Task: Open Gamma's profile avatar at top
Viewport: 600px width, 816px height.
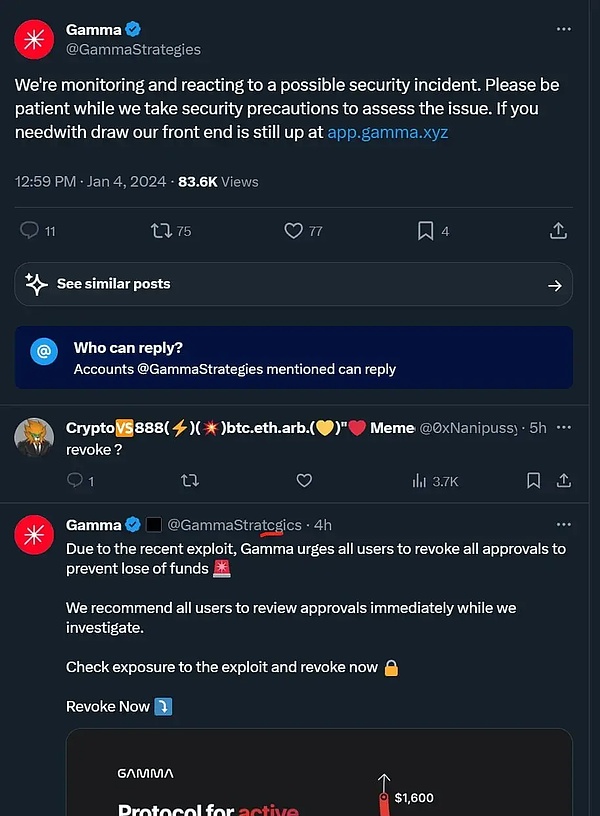Action: pyautogui.click(x=34, y=39)
